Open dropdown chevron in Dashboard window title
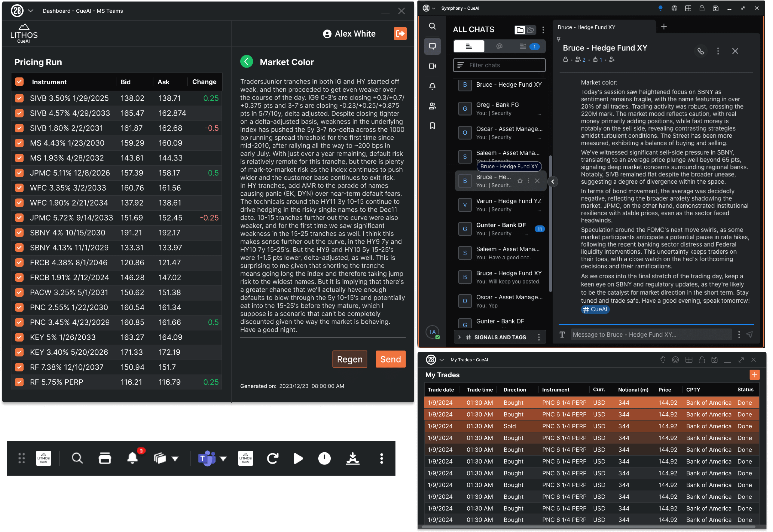Image resolution: width=773 pixels, height=532 pixels. click(x=31, y=11)
